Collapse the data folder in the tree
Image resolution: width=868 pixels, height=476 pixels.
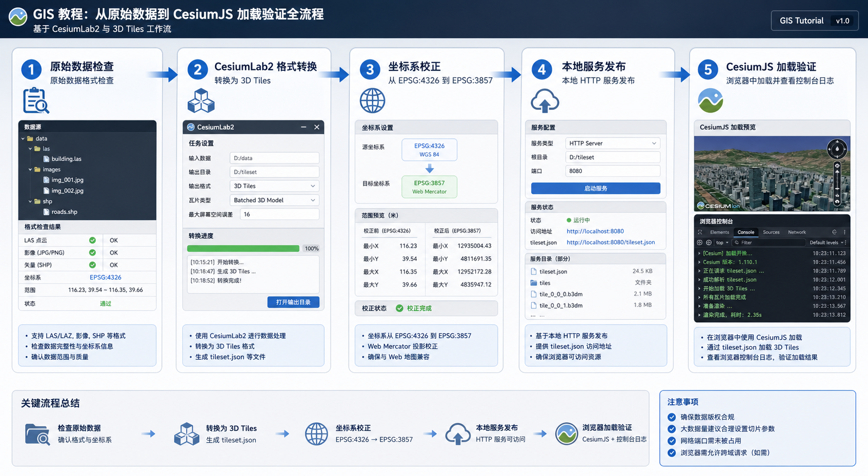pyautogui.click(x=23, y=139)
